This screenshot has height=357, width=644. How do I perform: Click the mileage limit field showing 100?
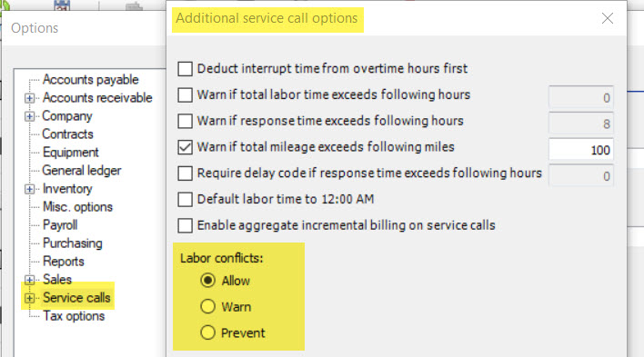point(580,150)
